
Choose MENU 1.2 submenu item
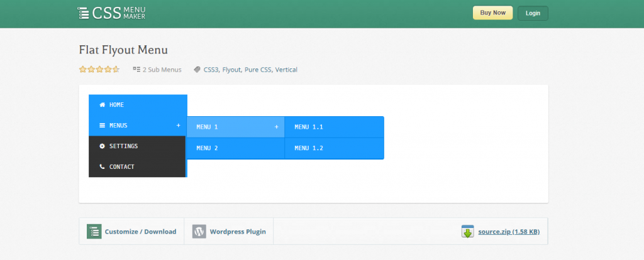(335, 148)
